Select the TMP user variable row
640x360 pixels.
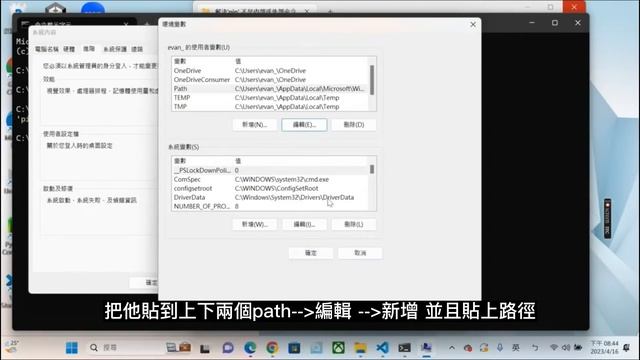click(270, 107)
